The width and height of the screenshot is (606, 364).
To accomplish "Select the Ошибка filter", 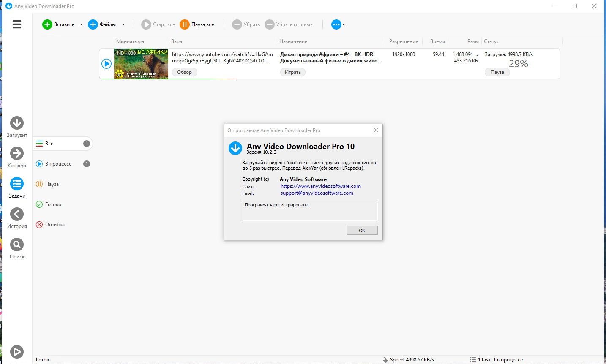I will (50, 225).
